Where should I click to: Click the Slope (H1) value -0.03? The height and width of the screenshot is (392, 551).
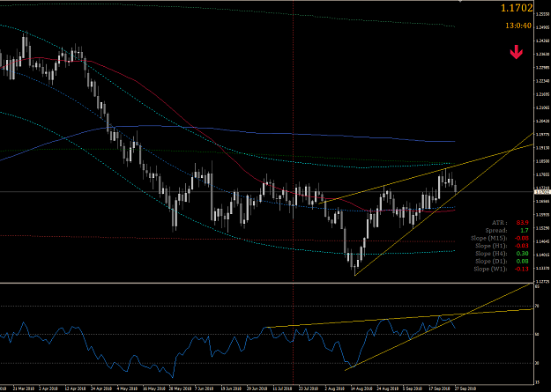click(x=521, y=246)
